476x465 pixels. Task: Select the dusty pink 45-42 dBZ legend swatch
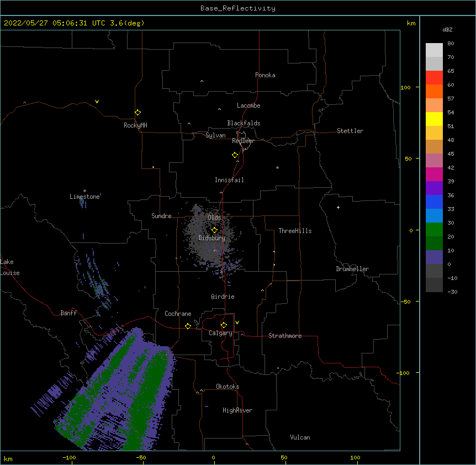coord(434,161)
